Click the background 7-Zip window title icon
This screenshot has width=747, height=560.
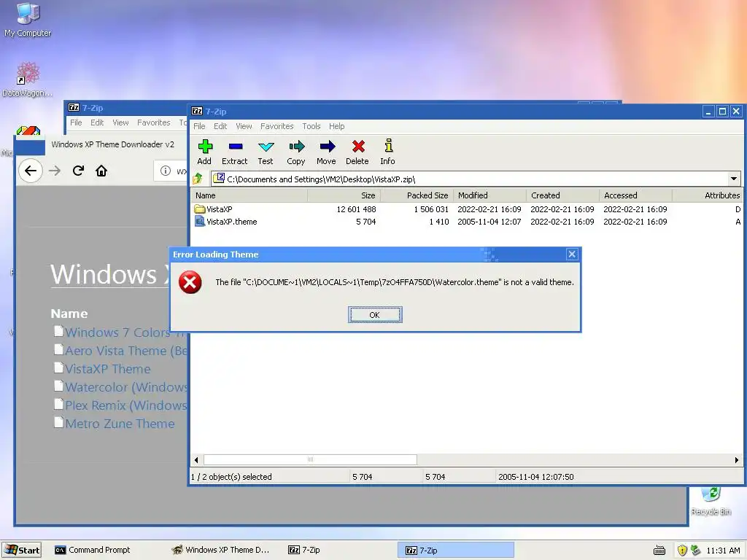pyautogui.click(x=74, y=108)
